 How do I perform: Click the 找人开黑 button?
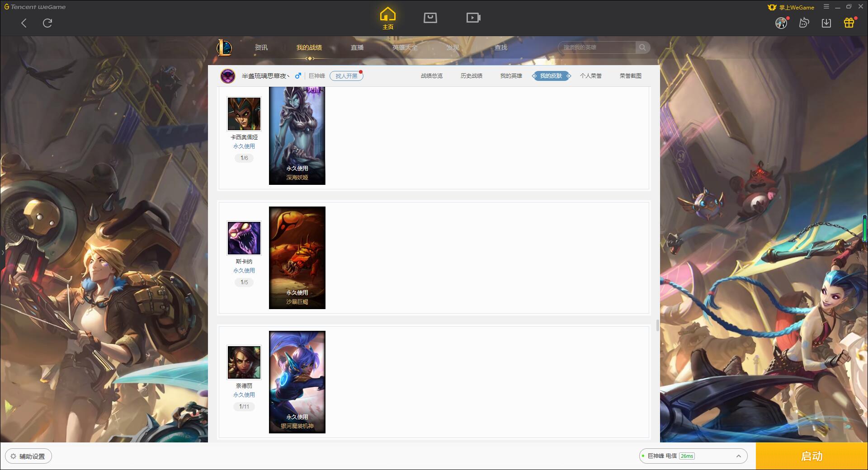point(346,76)
